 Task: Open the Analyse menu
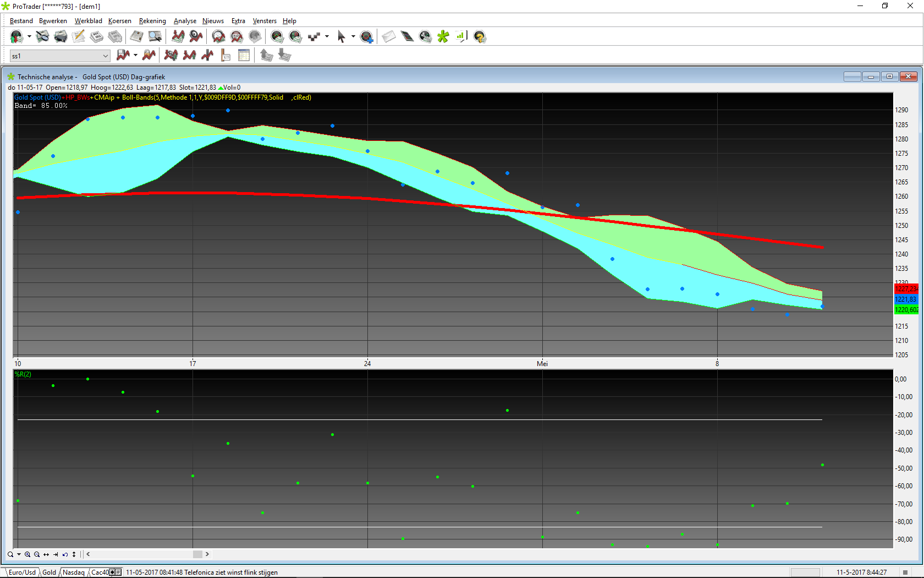[185, 21]
